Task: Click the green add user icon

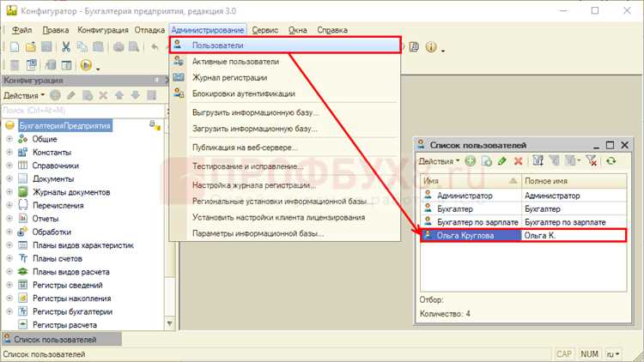Action: [471, 161]
